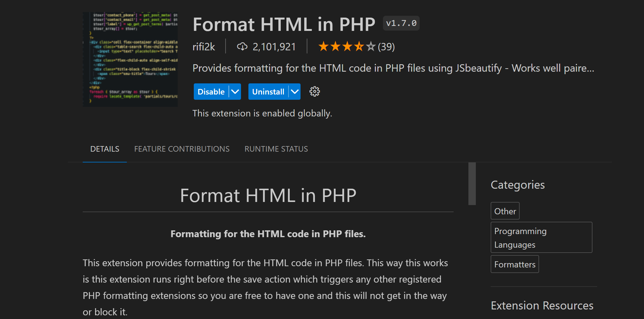644x319 pixels.
Task: Click the fifth unfilled rating star
Action: [x=371, y=46]
